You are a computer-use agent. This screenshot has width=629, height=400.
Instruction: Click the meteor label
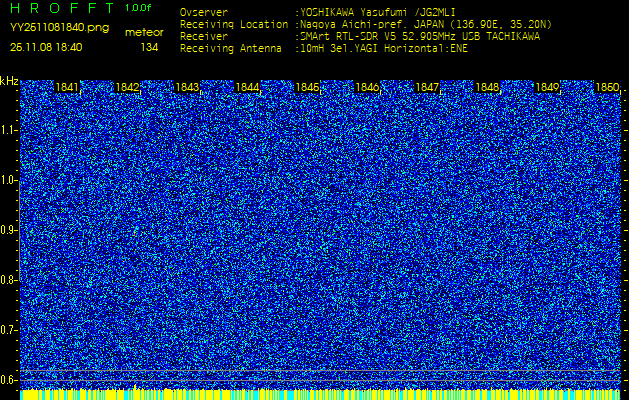click(x=144, y=32)
